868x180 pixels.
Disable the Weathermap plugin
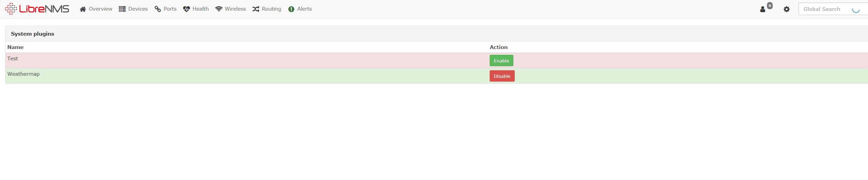[502, 76]
